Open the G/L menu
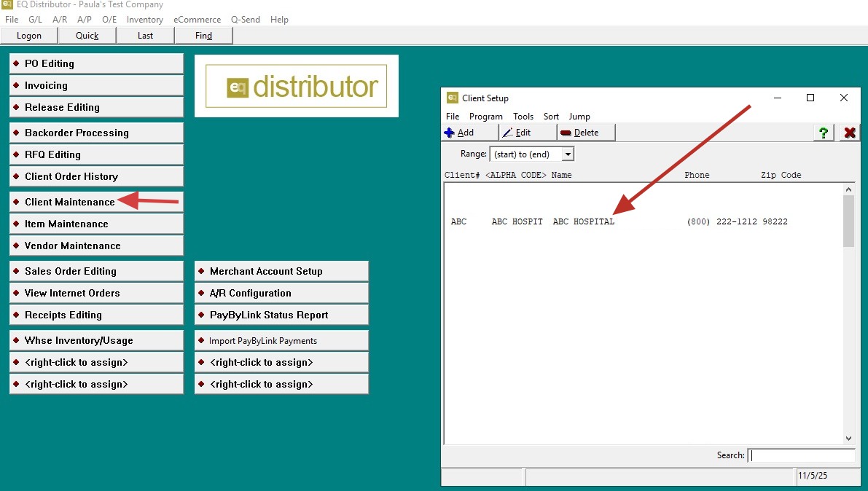 [x=36, y=20]
